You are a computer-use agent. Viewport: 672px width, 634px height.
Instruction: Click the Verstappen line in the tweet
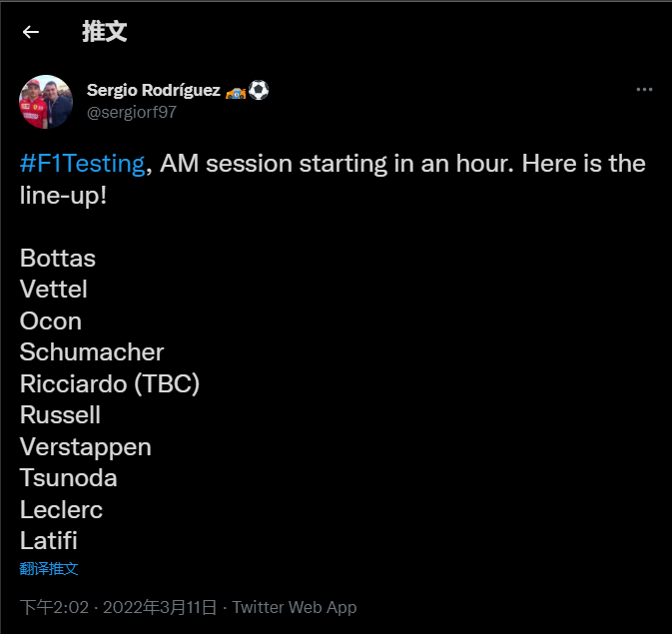(86, 446)
